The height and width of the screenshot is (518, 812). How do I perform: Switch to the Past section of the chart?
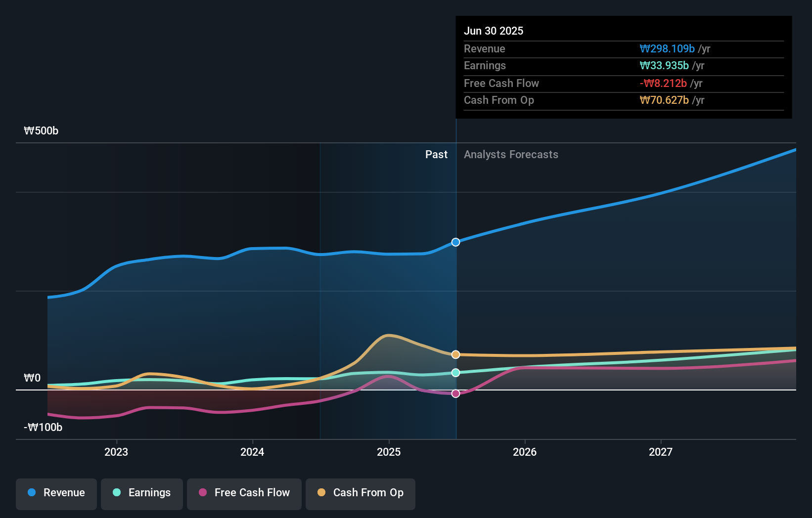436,154
